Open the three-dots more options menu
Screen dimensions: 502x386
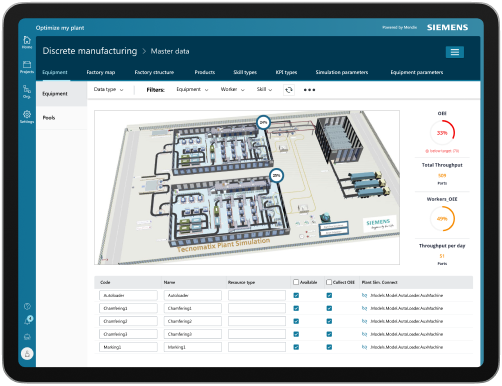click(309, 90)
